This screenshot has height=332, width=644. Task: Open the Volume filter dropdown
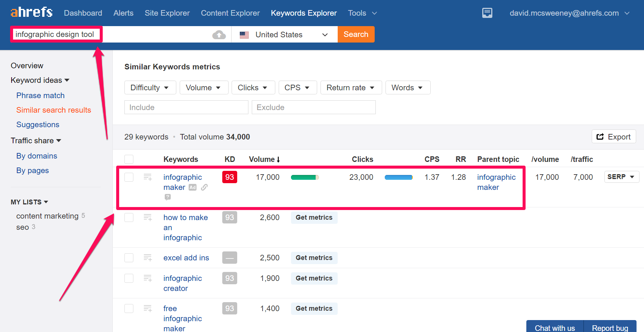tap(204, 88)
